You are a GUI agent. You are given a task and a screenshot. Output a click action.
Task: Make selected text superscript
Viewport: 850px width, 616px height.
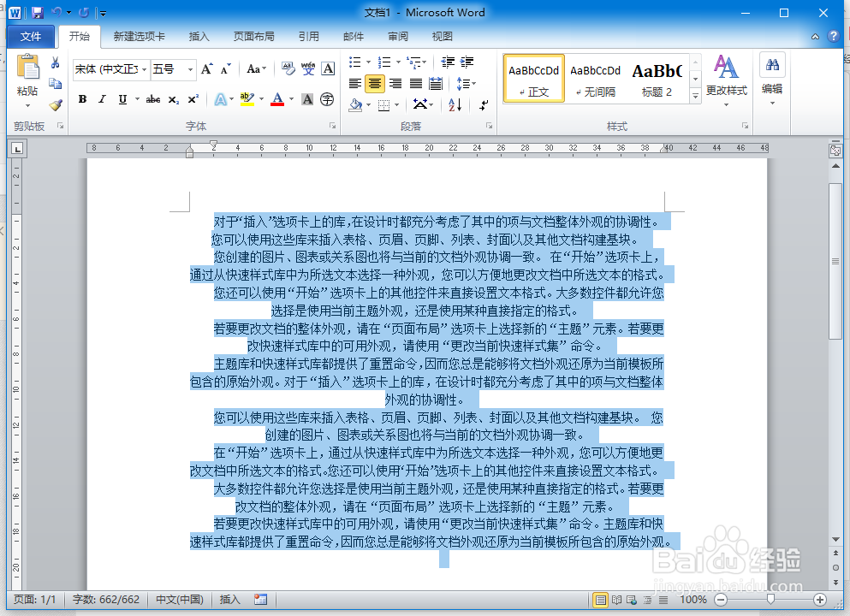[194, 98]
